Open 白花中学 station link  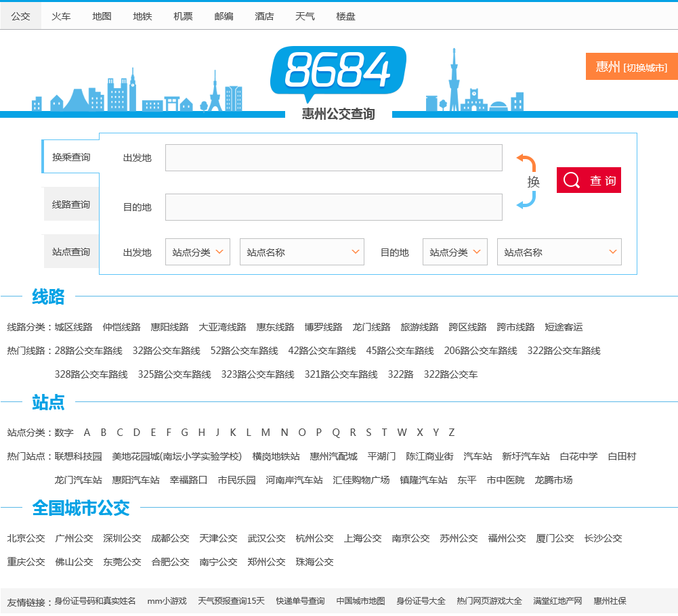tap(578, 456)
